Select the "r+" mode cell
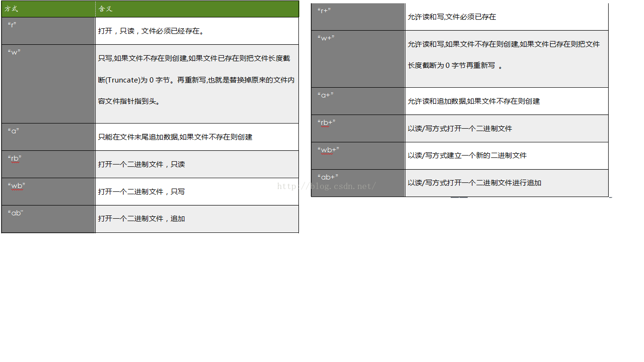This screenshot has width=644, height=362. [358, 17]
